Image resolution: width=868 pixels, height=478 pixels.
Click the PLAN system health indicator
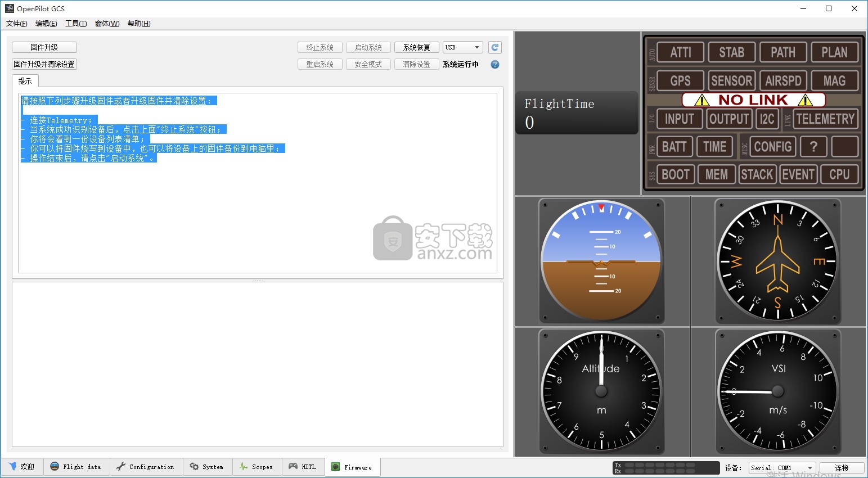pyautogui.click(x=834, y=52)
